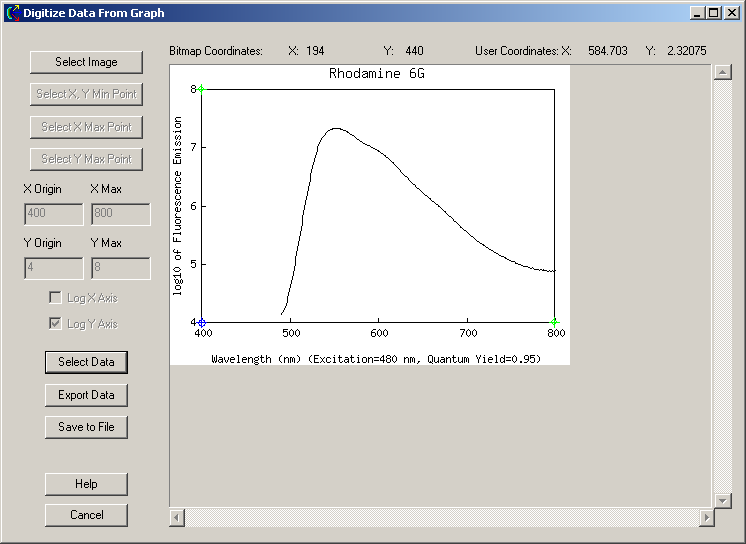The height and width of the screenshot is (544, 746).
Task: Click the application icon in title bar
Action: pyautogui.click(x=13, y=13)
